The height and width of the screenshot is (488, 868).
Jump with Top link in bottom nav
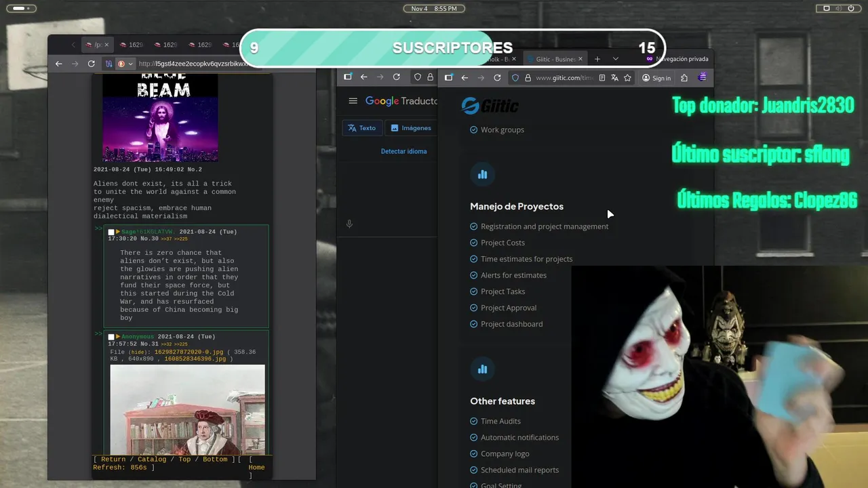point(184,460)
